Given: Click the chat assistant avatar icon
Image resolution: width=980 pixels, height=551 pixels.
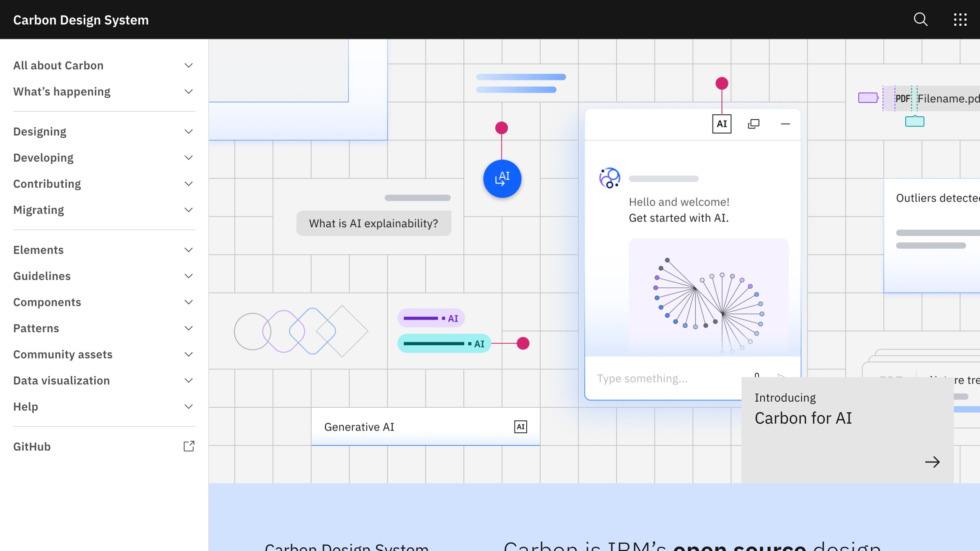Looking at the screenshot, I should coord(610,178).
